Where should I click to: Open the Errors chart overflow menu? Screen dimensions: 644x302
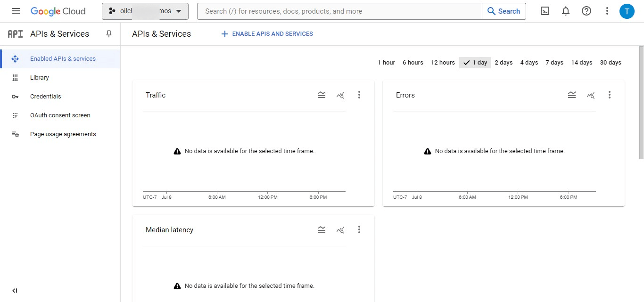click(x=610, y=95)
